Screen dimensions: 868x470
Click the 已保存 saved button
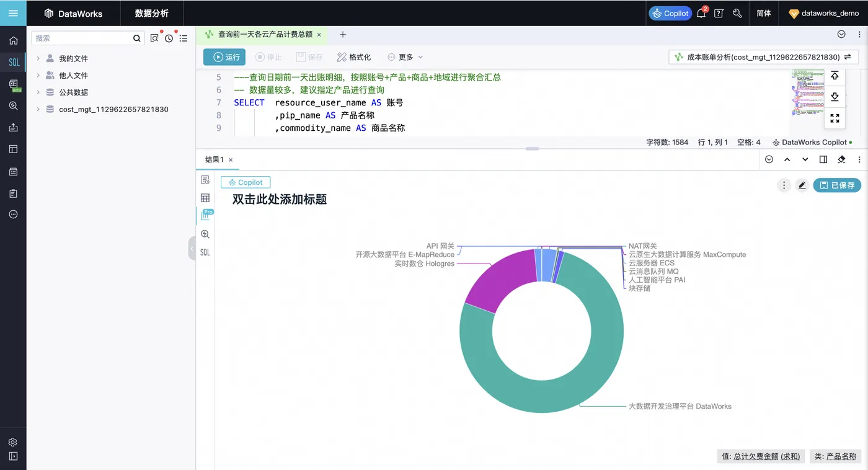point(837,185)
